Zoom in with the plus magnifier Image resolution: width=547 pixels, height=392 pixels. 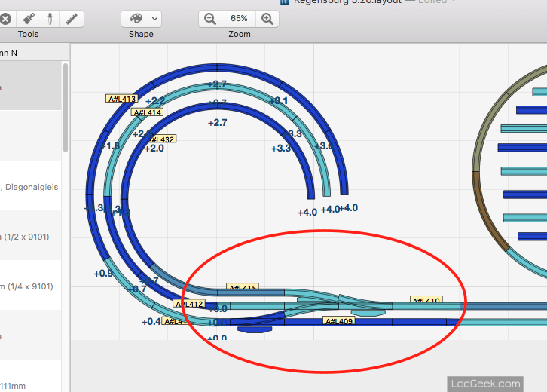pyautogui.click(x=267, y=19)
